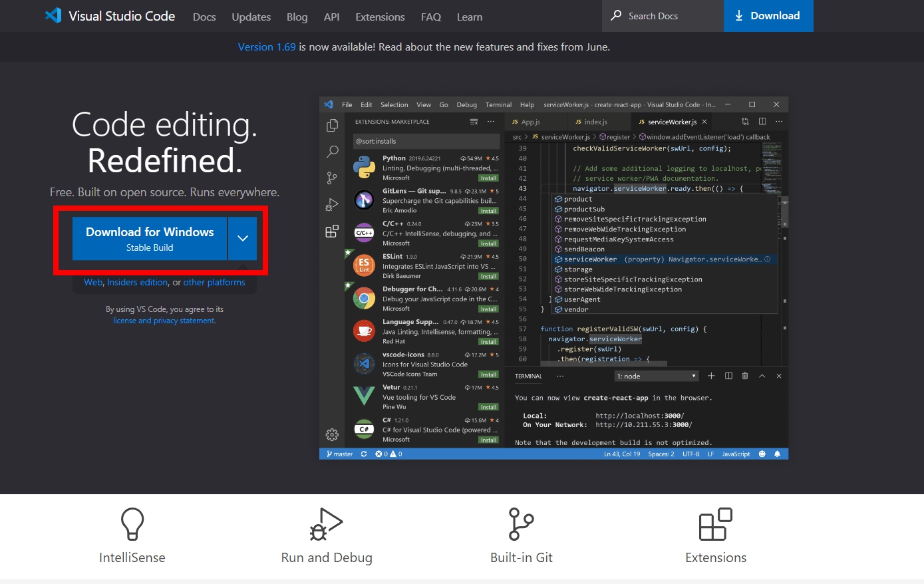Click the Built-in Git branch icon
This screenshot has width=924, height=584.
[521, 524]
